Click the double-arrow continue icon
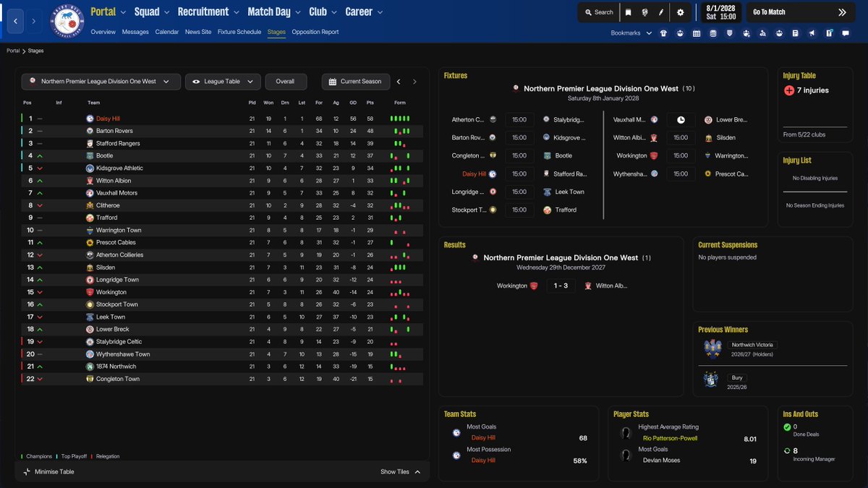The height and width of the screenshot is (488, 868). pyautogui.click(x=842, y=12)
